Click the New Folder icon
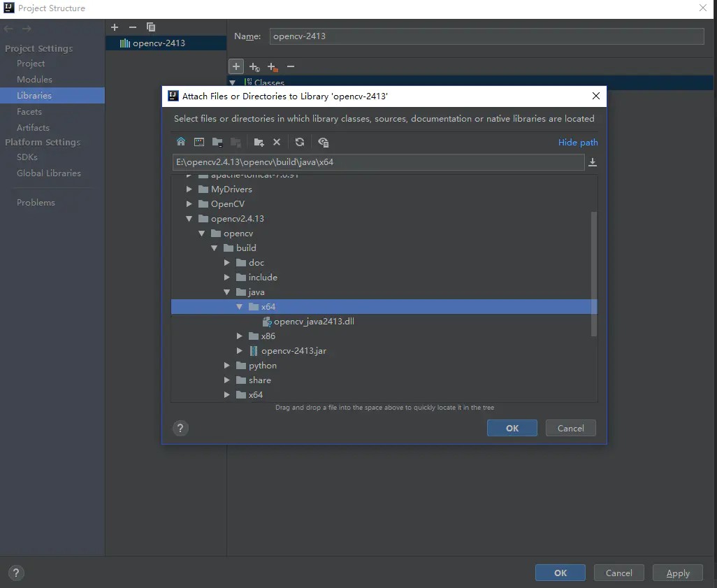Viewport: 717px width, 588px height. (259, 142)
